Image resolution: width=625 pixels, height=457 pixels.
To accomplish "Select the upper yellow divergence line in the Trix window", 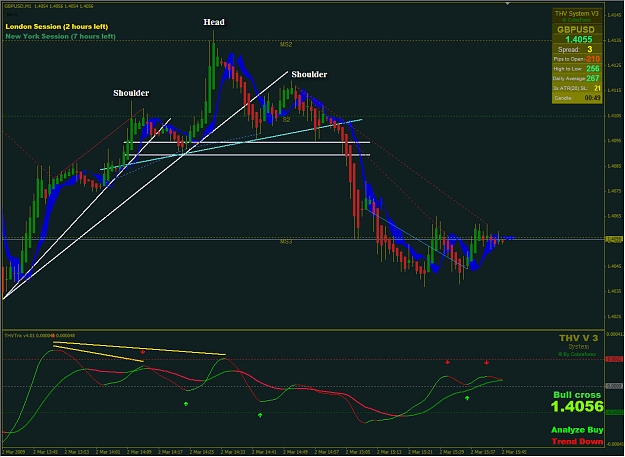I will click(140, 348).
